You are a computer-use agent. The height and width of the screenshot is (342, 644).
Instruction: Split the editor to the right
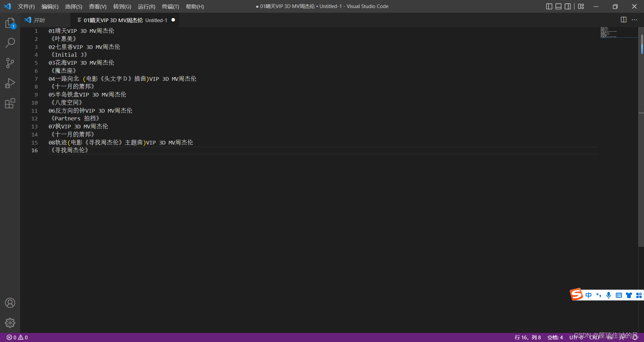624,20
